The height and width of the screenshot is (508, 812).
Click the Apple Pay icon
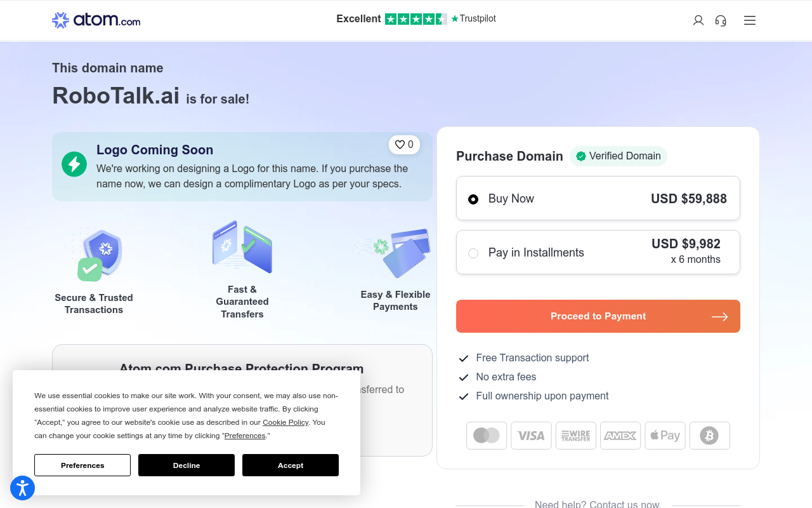pos(665,436)
